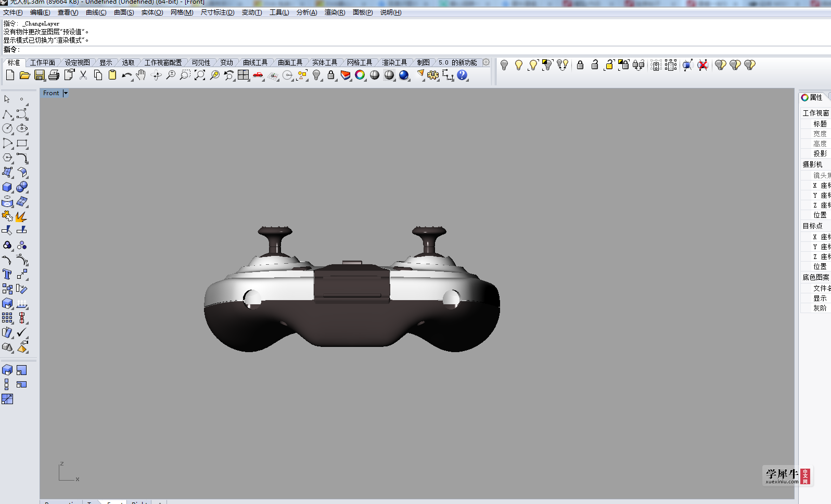Switch to the 渲染工具 toolbar tab
The height and width of the screenshot is (504, 831).
tap(394, 62)
